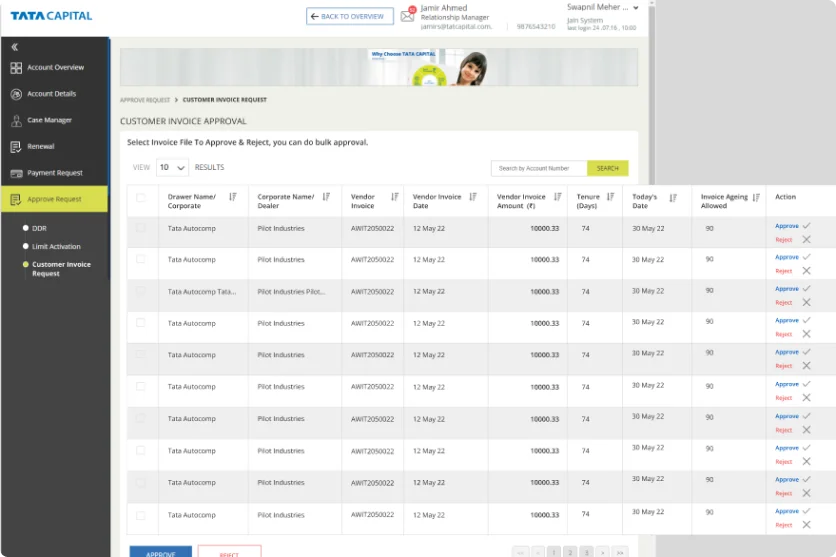Open the Payment Request sidebar menu
The height and width of the screenshot is (557, 836).
55,173
